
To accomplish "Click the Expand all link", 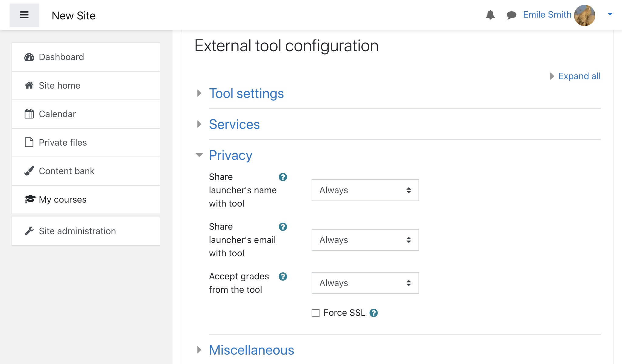I will [579, 76].
